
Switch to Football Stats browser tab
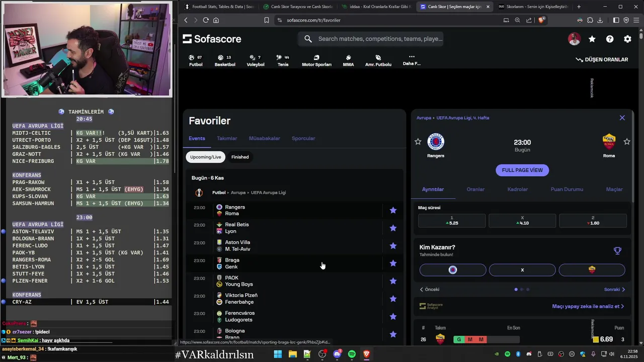[x=219, y=7]
